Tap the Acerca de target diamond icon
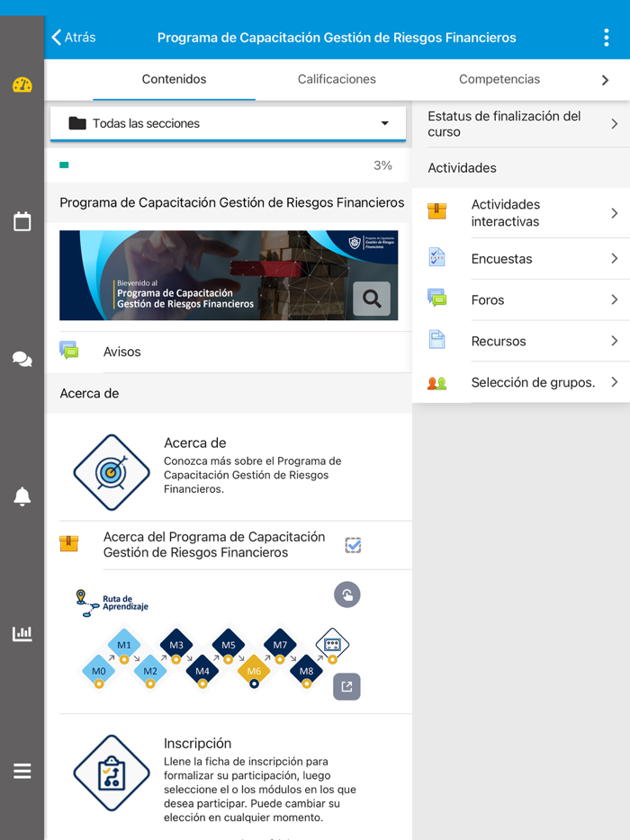Screen dimensions: 630x840 coord(112,472)
